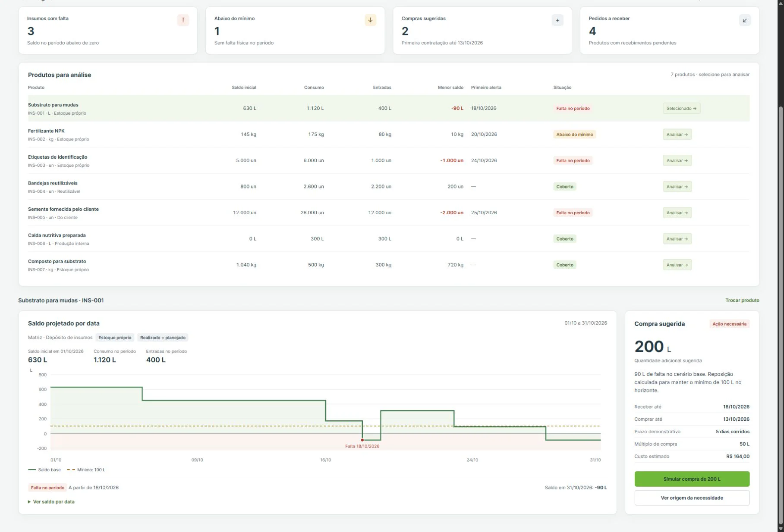Open the Compras sugeridas summary card
The width and height of the screenshot is (784, 532).
click(x=482, y=30)
